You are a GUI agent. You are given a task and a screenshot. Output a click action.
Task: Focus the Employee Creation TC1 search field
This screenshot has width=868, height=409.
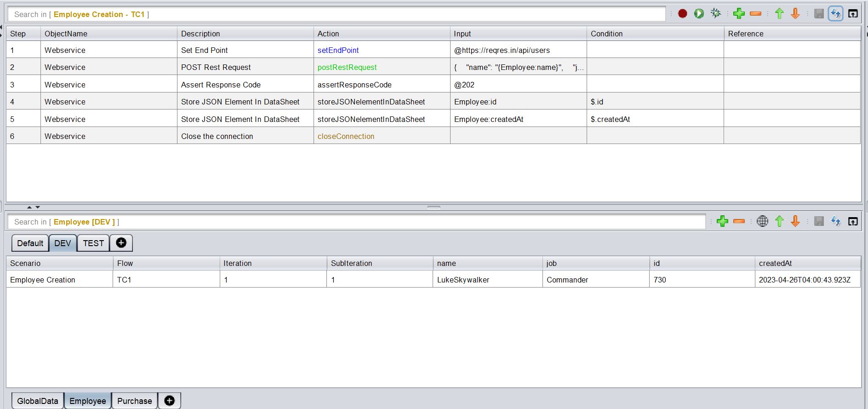337,14
